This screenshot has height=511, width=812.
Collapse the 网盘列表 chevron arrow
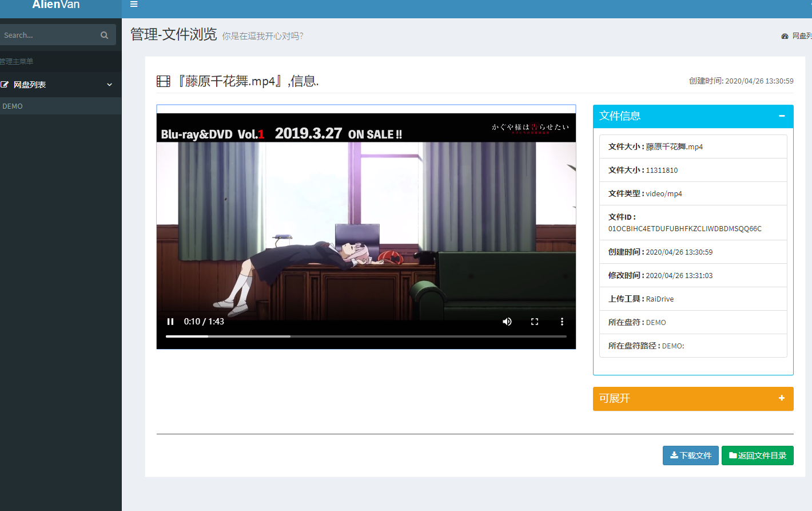pyautogui.click(x=109, y=85)
